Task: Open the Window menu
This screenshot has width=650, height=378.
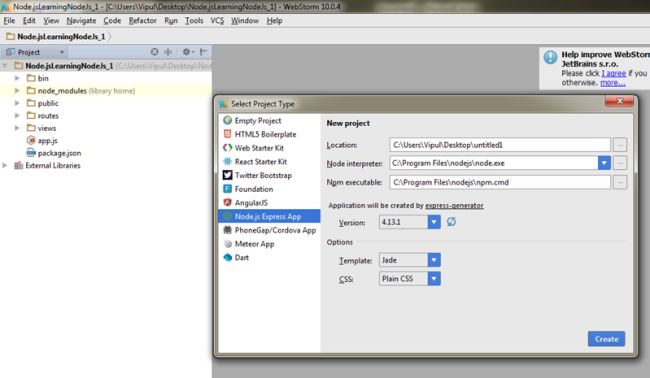Action: pos(245,21)
